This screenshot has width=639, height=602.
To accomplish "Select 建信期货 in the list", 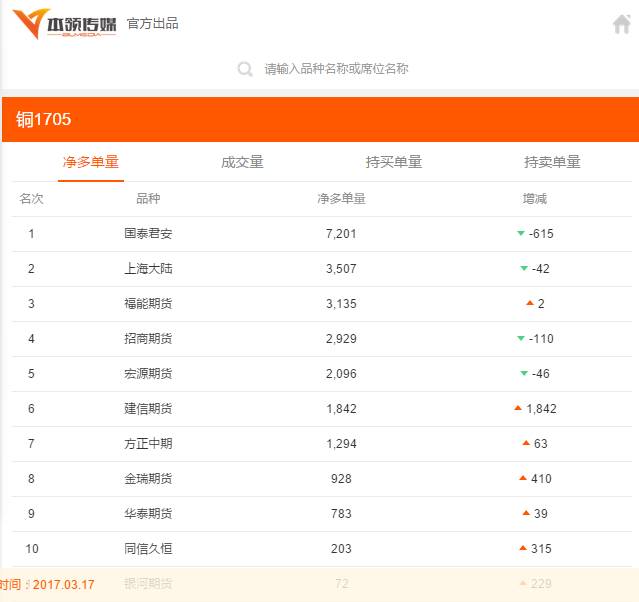I will 148,409.
